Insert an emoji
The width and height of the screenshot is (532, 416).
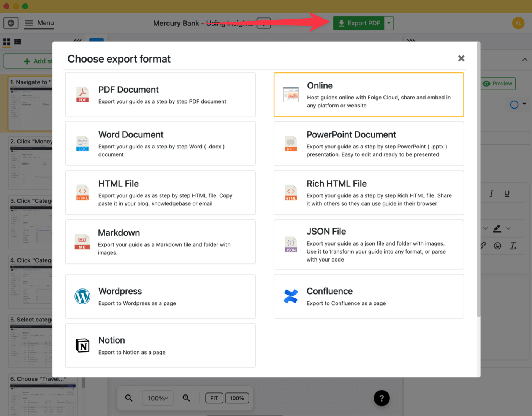click(x=497, y=246)
